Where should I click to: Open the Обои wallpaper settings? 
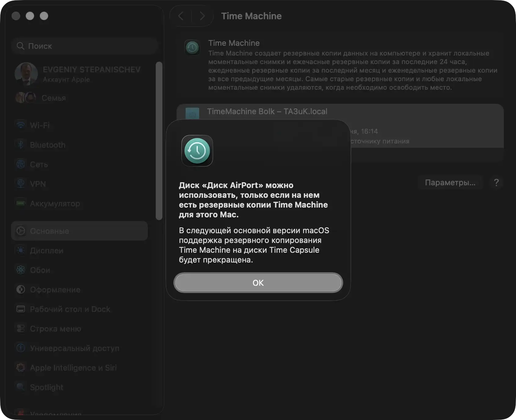point(79,270)
